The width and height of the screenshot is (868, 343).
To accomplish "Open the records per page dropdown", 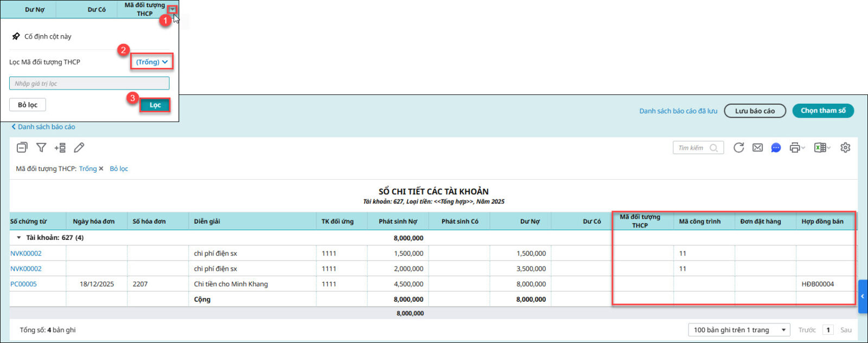I will [739, 330].
